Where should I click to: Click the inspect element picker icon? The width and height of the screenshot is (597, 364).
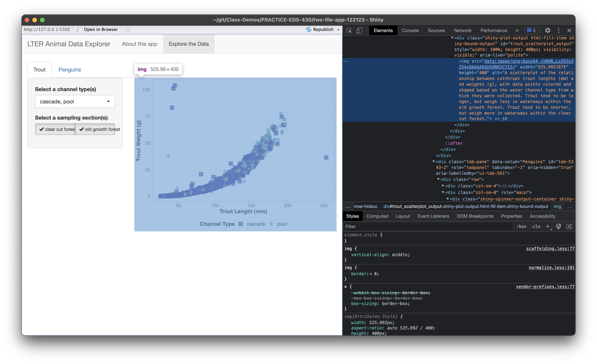[x=349, y=31]
